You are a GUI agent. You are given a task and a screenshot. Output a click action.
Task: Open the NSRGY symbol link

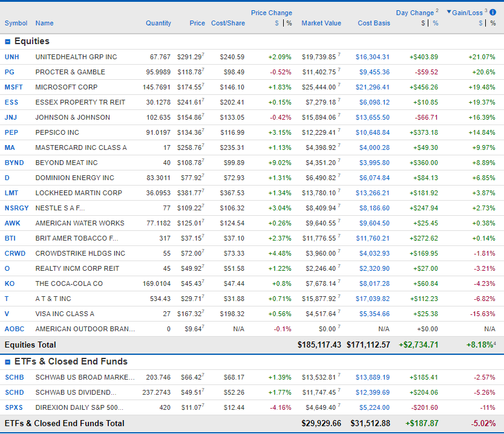[17, 208]
